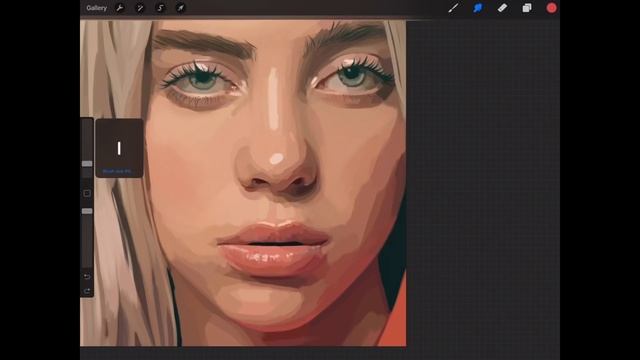
Task: Select the Smudge tool
Action: (478, 8)
